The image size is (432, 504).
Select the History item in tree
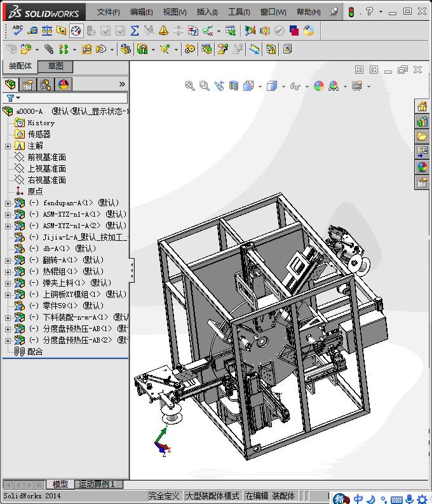click(x=41, y=123)
